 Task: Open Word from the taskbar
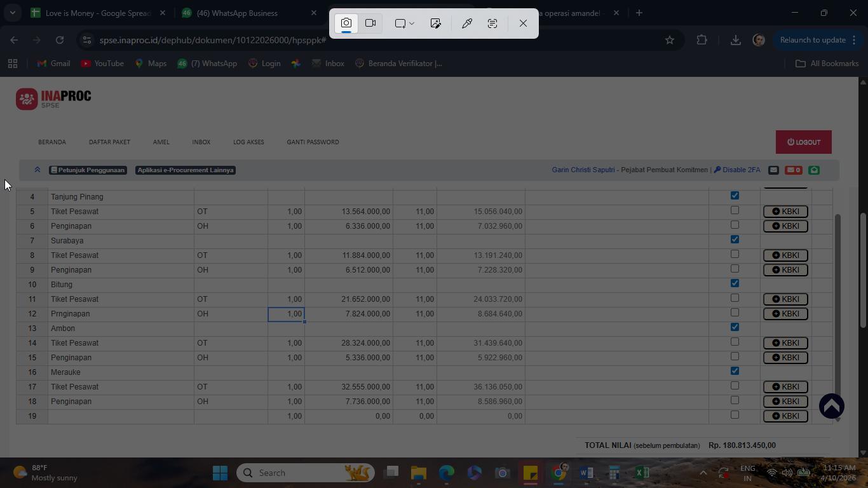pyautogui.click(x=587, y=473)
